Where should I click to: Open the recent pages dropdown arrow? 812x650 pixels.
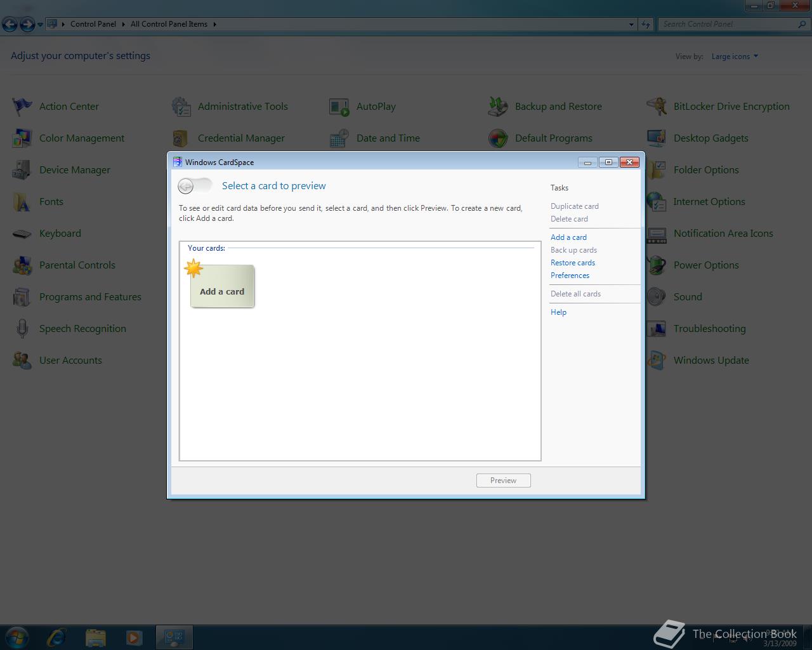(x=40, y=25)
